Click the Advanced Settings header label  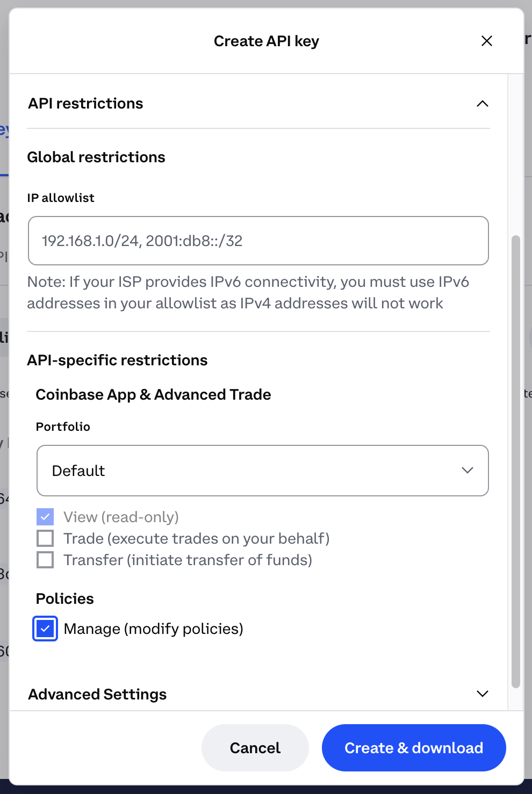point(97,694)
